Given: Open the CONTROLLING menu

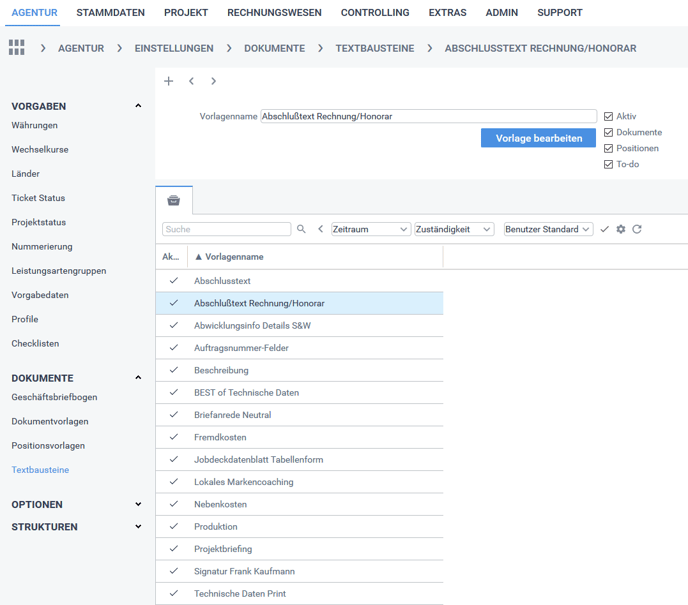Looking at the screenshot, I should coord(375,13).
